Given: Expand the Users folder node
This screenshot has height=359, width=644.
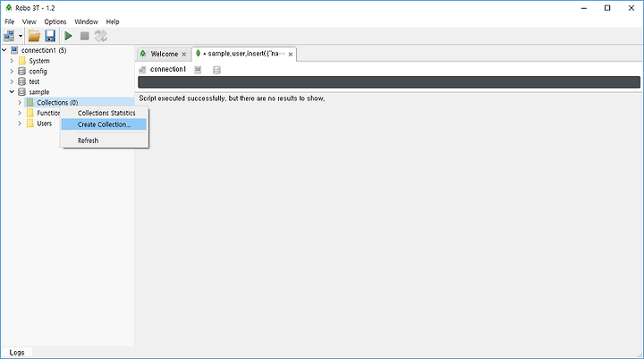Looking at the screenshot, I should (x=20, y=124).
